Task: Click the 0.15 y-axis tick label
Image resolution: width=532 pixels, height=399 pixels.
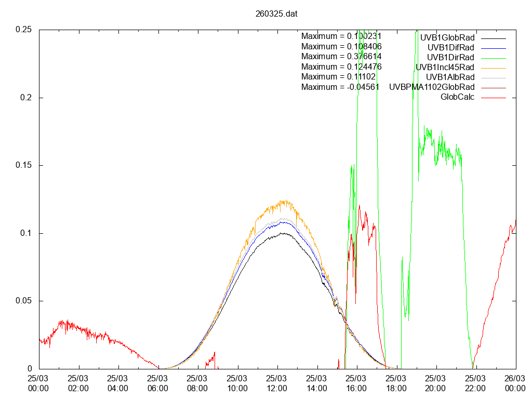Action: coord(24,165)
